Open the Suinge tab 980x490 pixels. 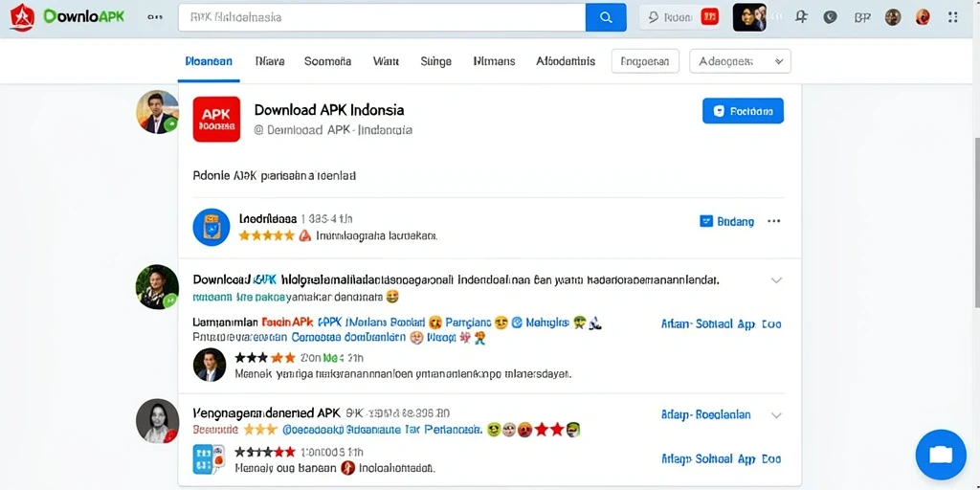click(x=435, y=61)
